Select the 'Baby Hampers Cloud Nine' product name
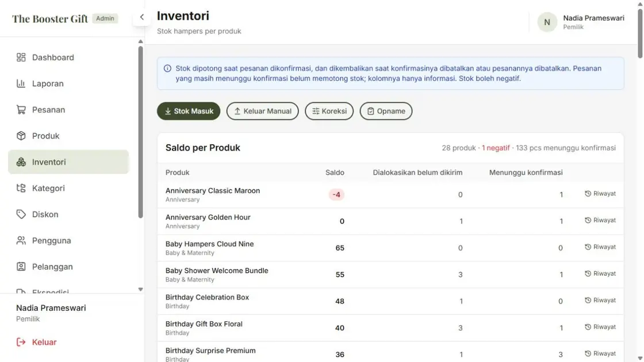The width and height of the screenshot is (644, 362). 209,244
